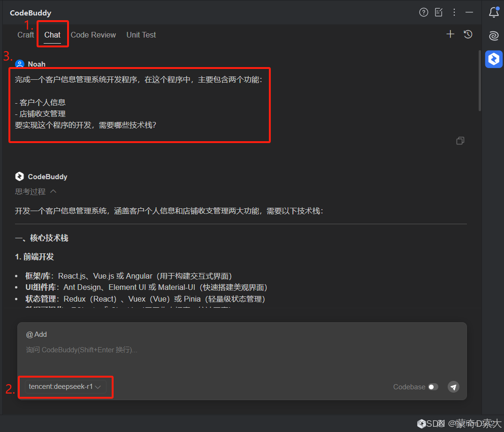Open the three-dot more options menu
504x432 pixels.
(454, 12)
